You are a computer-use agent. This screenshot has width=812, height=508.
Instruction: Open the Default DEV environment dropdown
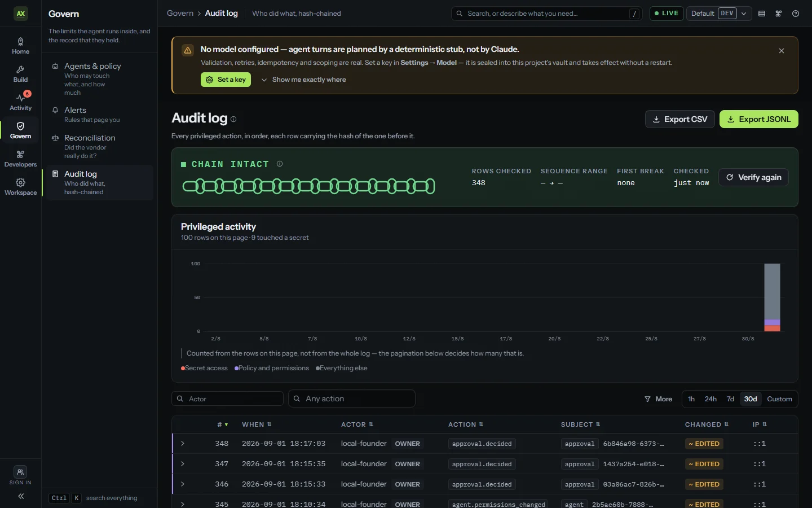click(719, 14)
